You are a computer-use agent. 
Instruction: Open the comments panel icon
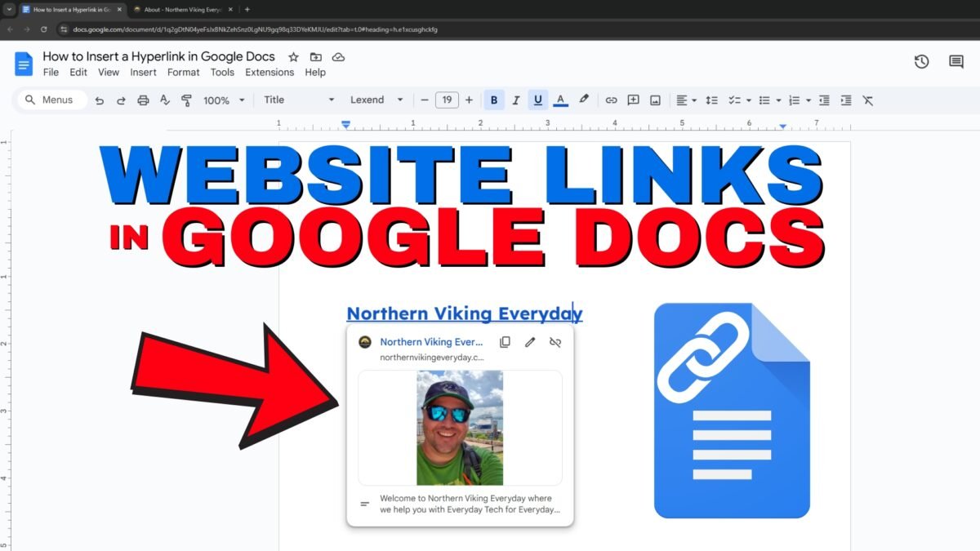955,62
